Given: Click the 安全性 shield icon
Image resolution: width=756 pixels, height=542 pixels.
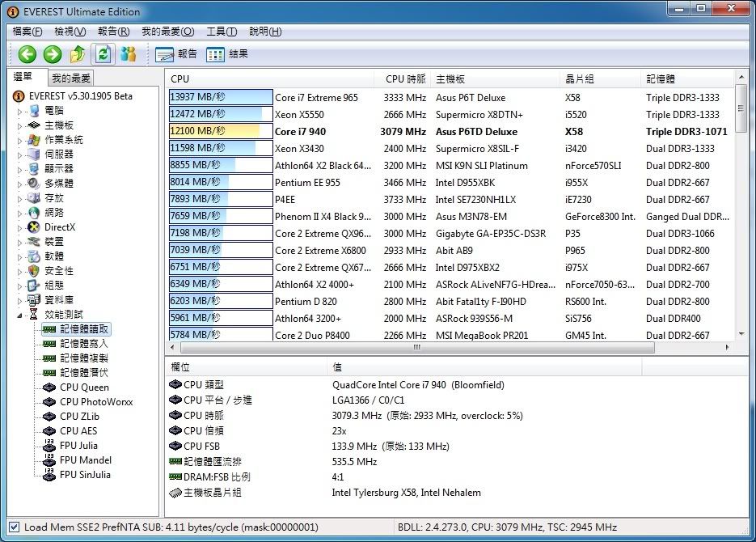Looking at the screenshot, I should [34, 271].
